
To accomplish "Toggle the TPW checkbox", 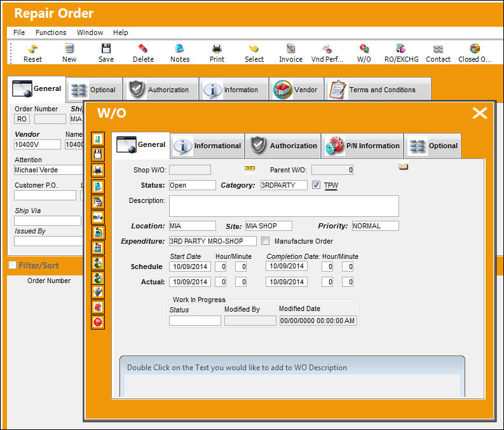I will tap(316, 185).
